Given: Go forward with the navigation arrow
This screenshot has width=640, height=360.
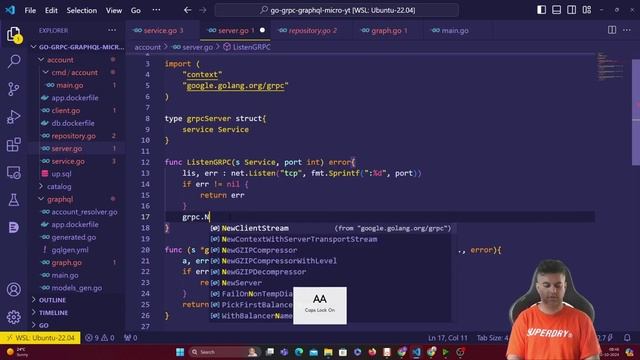Looking at the screenshot, I should point(203,10).
